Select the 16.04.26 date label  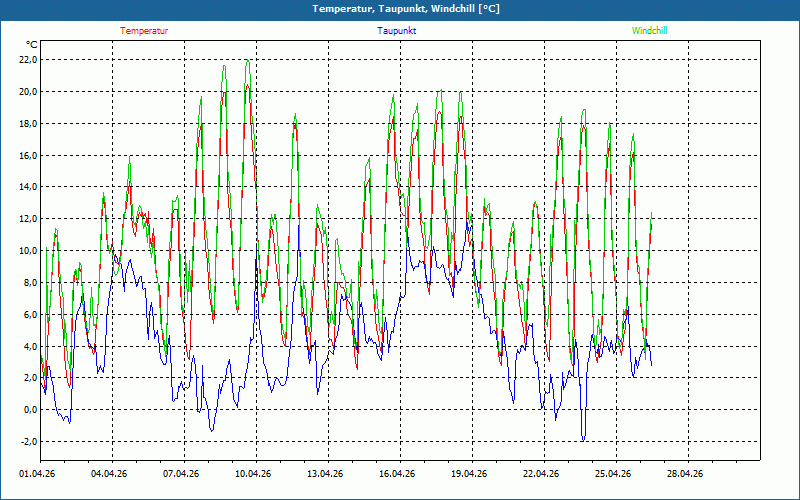pyautogui.click(x=397, y=475)
